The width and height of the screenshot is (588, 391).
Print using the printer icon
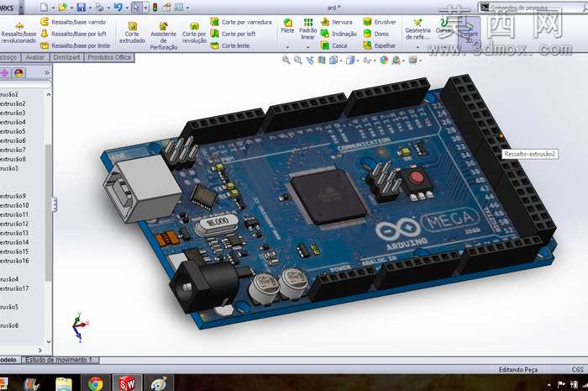point(99,7)
